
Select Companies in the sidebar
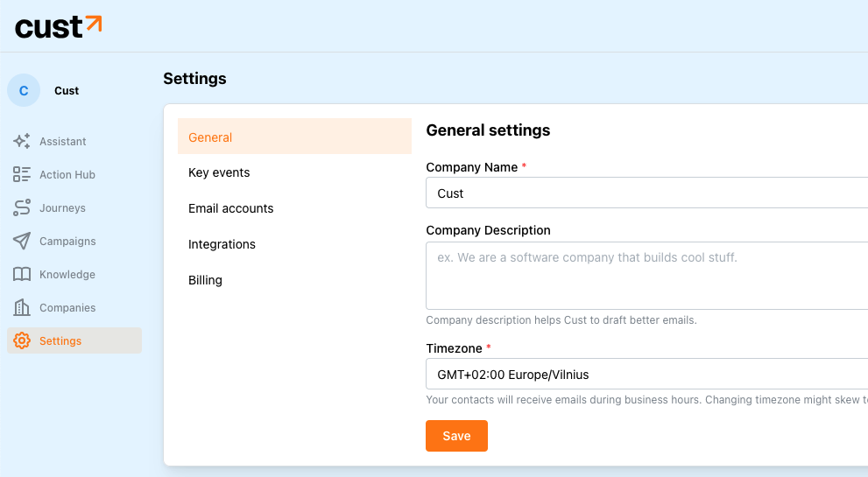tap(67, 307)
